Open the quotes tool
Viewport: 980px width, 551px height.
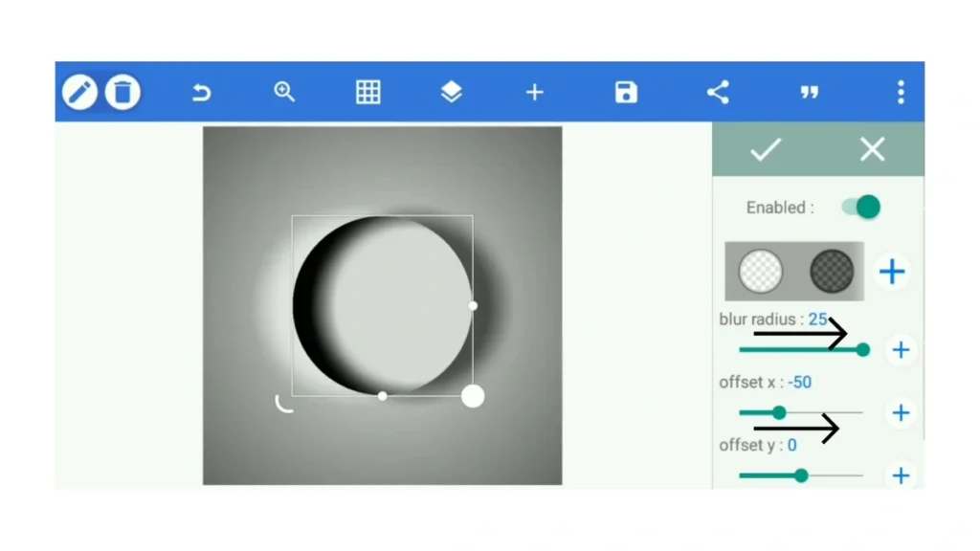[809, 92]
